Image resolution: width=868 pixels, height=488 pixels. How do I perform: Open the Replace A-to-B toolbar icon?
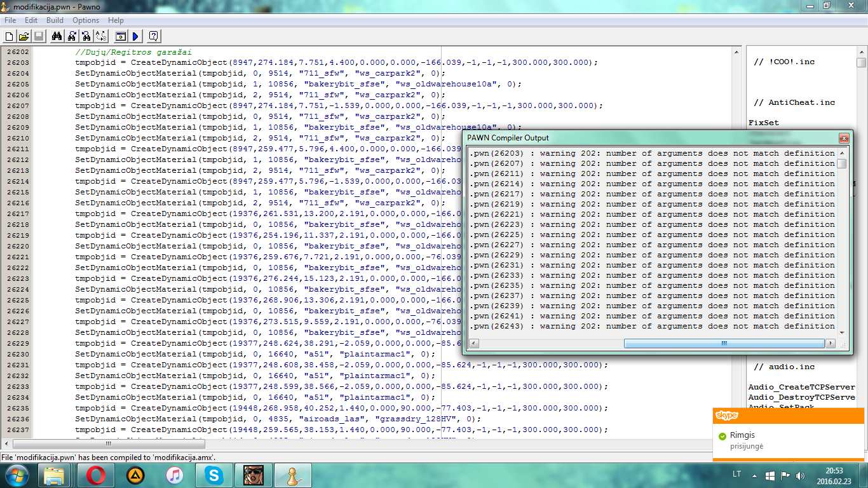point(101,36)
